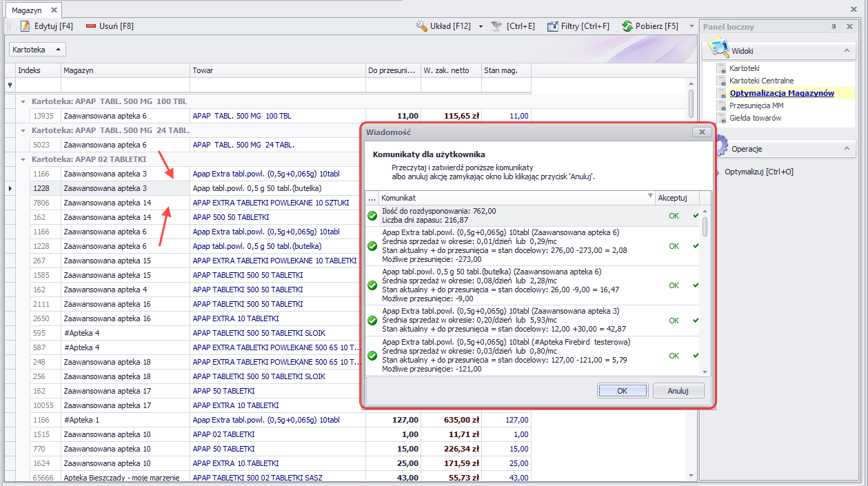Screen dimensions: 868x486
Task: Pin the Panel boczny side panel
Action: 834,27
